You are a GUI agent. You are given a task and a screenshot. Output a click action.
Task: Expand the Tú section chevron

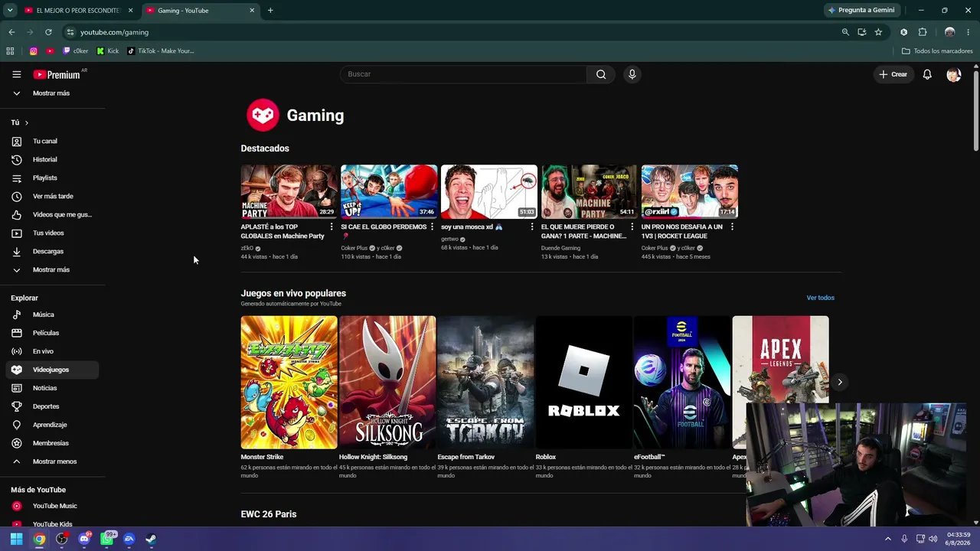click(26, 122)
